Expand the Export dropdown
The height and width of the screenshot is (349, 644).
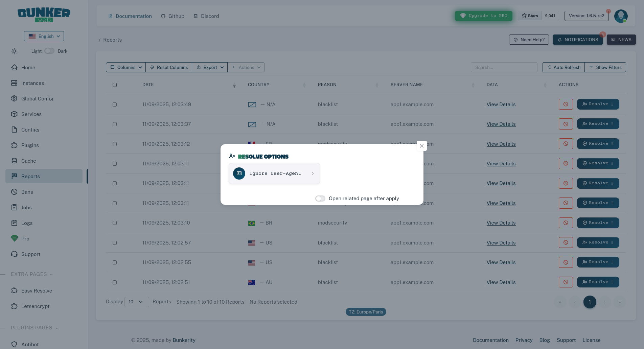tap(210, 67)
